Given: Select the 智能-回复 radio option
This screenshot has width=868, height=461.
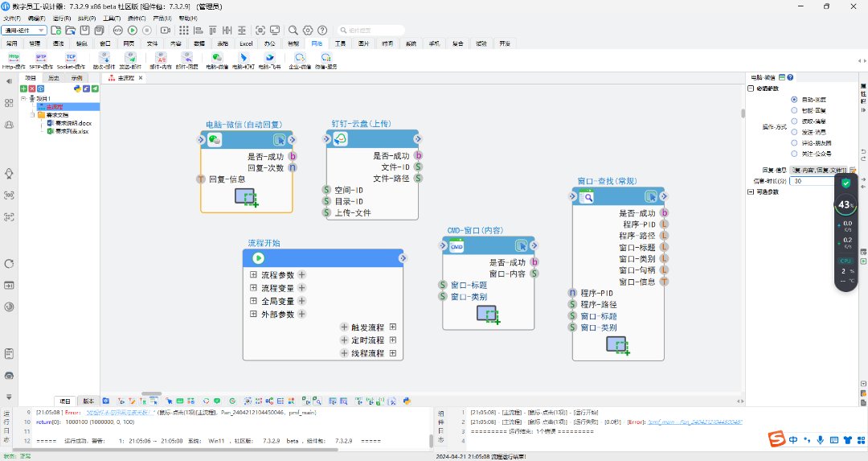Looking at the screenshot, I should (795, 109).
